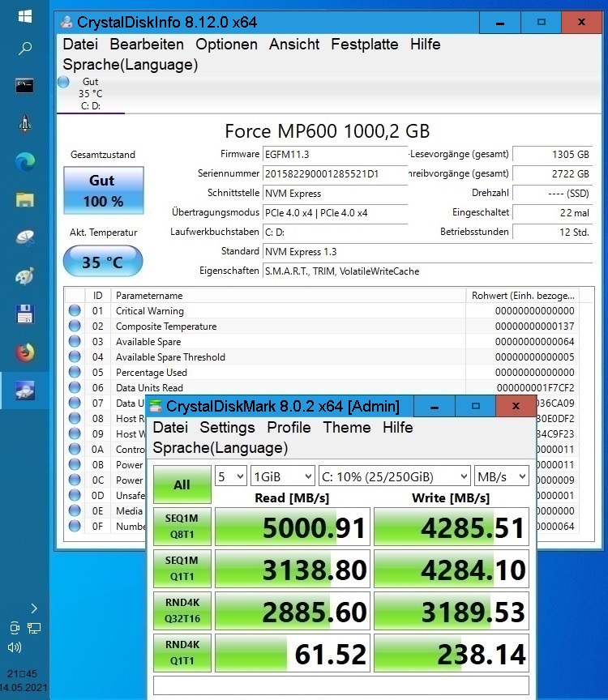Open CrystalDiskMark Hilfe menu
Image resolution: width=608 pixels, height=700 pixels.
[397, 427]
